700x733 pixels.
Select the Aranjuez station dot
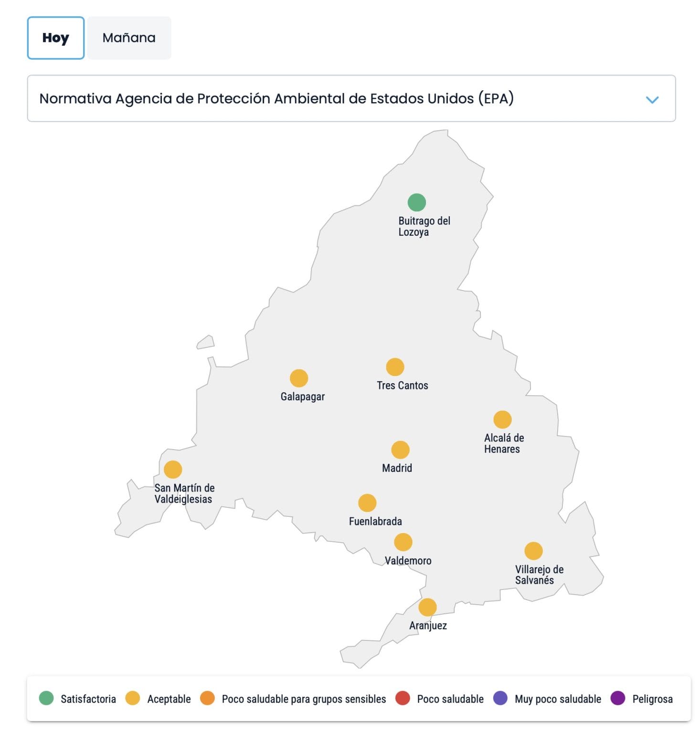click(x=427, y=607)
